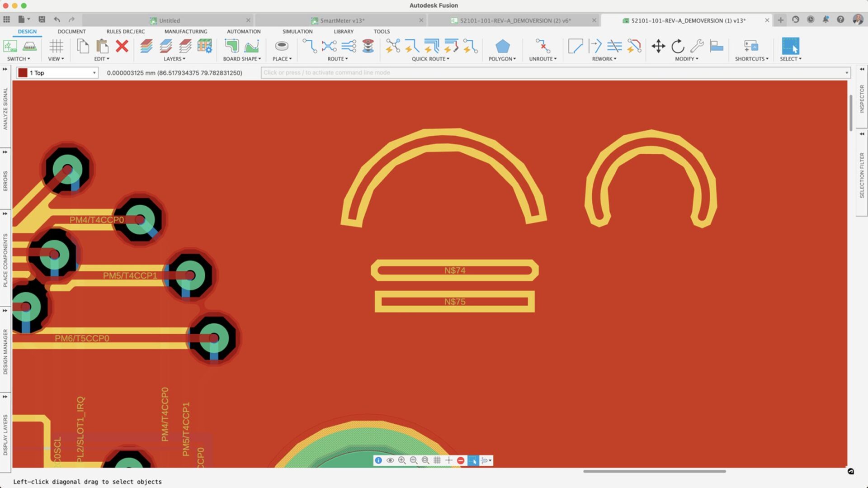Click the red Top layer color swatch
This screenshot has height=488, width=868.
coord(23,73)
